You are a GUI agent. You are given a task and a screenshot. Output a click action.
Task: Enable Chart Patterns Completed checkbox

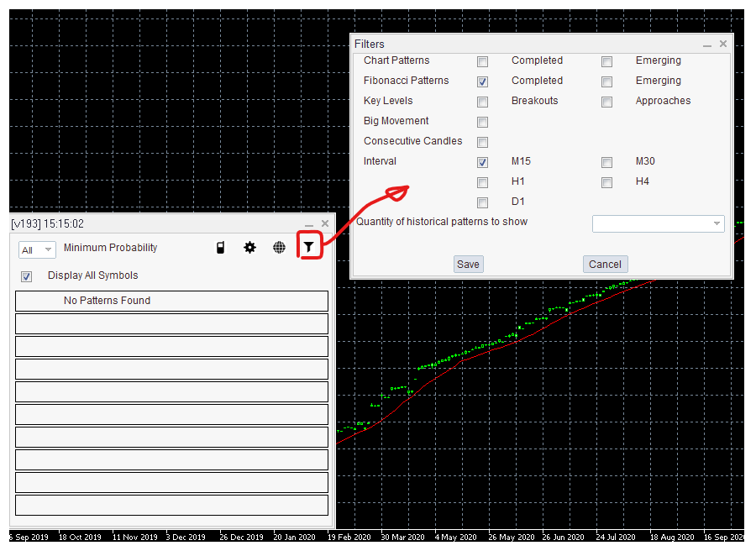point(483,61)
